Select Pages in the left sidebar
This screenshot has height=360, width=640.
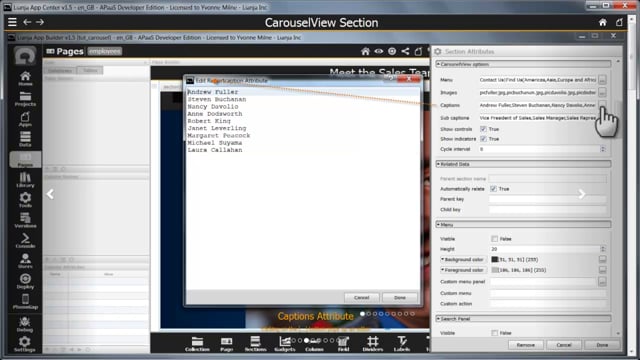point(25,159)
